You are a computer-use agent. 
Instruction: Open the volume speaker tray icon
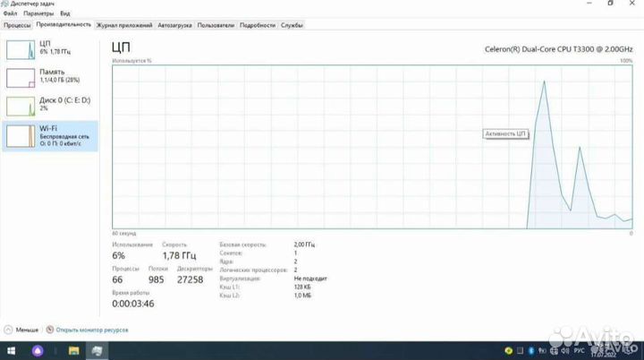565,350
